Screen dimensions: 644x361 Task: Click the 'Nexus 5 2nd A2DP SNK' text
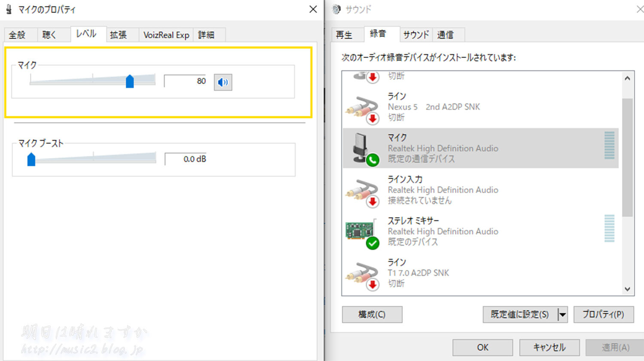pos(434,107)
